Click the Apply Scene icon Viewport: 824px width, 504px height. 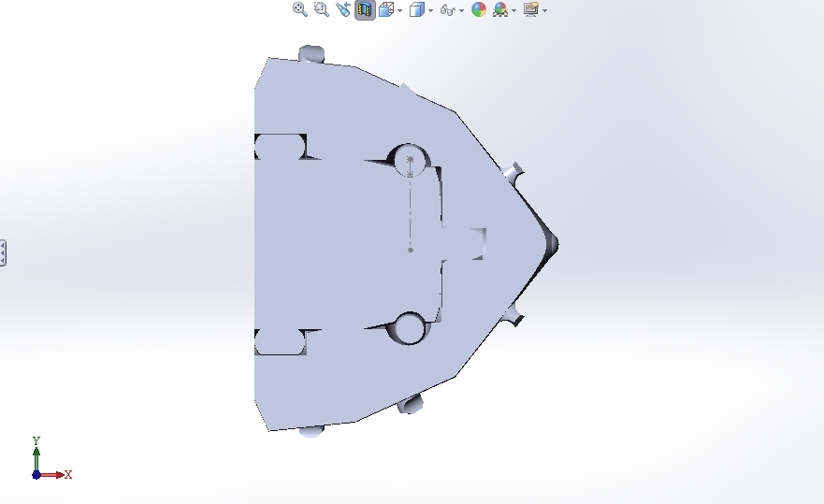tap(500, 9)
